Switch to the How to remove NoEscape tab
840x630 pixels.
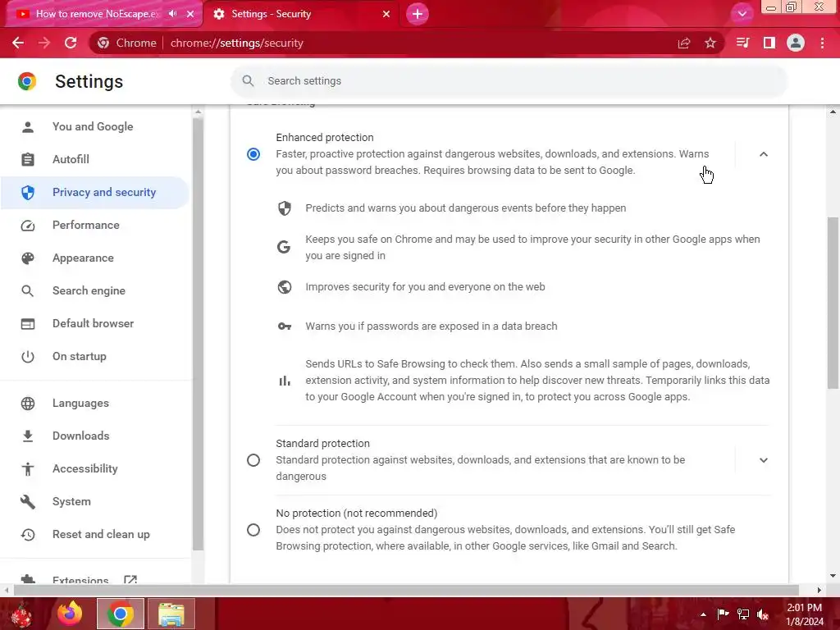click(x=95, y=14)
